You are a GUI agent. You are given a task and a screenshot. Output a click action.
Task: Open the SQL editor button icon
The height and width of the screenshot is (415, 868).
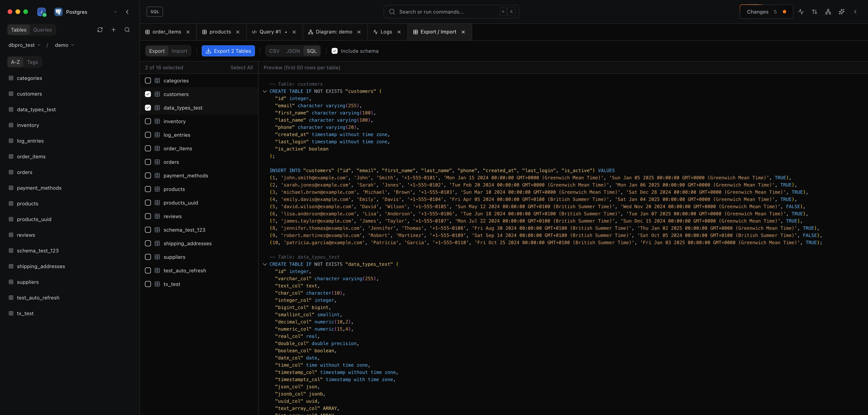pyautogui.click(x=155, y=12)
